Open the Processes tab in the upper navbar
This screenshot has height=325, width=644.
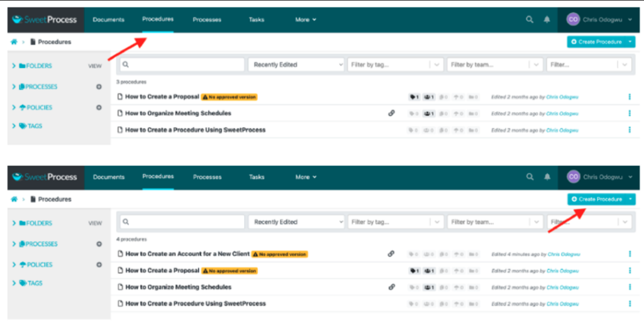pyautogui.click(x=207, y=19)
